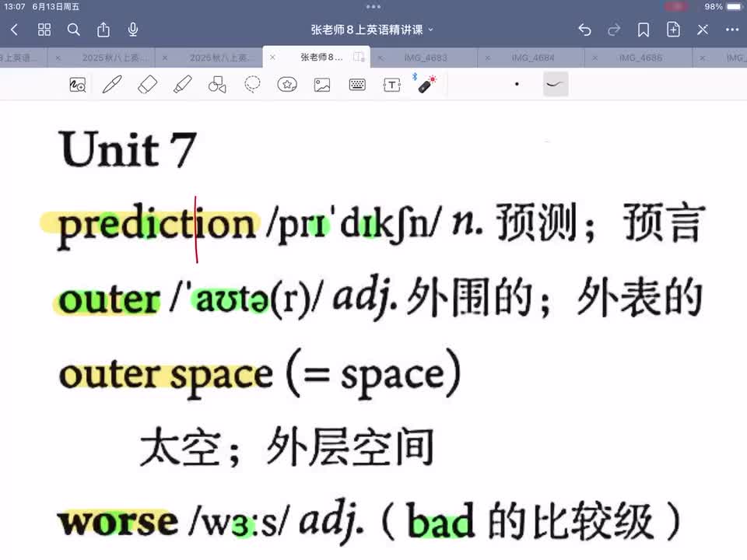The width and height of the screenshot is (747, 560).
Task: Tap the highlighted word bad
Action: click(x=440, y=520)
